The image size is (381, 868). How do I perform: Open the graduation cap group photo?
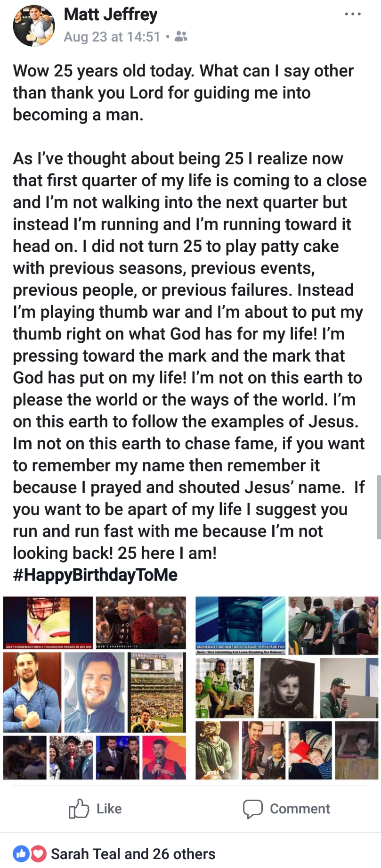(x=71, y=758)
